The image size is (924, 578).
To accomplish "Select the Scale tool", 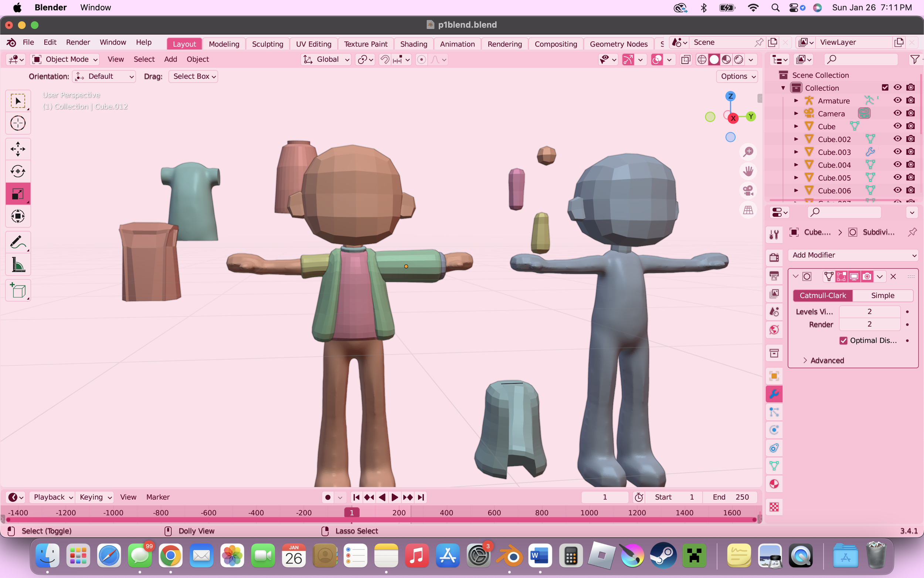I will point(18,194).
